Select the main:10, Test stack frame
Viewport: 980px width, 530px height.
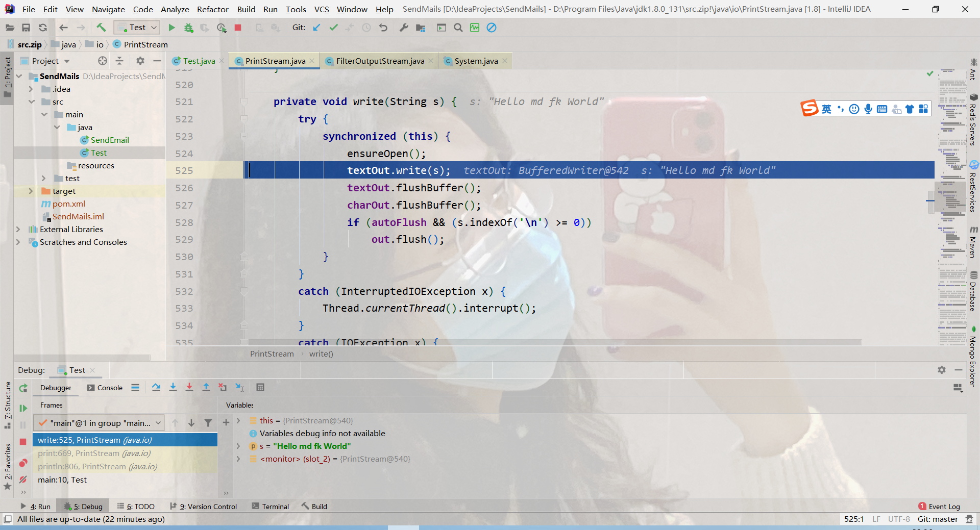click(62, 480)
